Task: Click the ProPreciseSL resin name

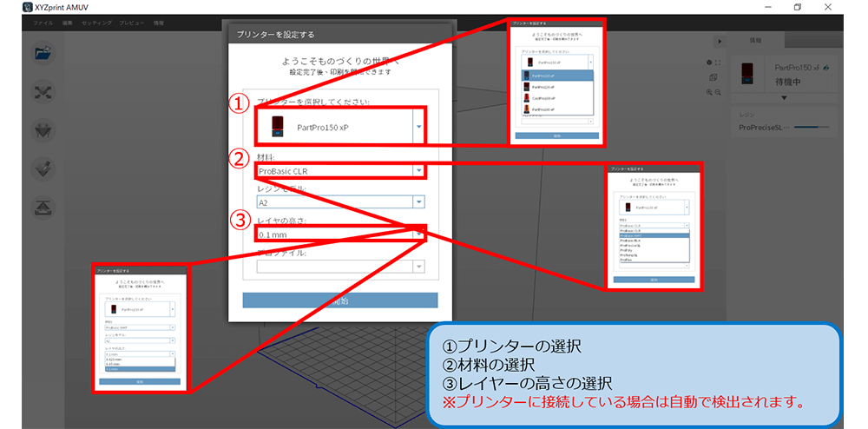Action: coord(765,128)
